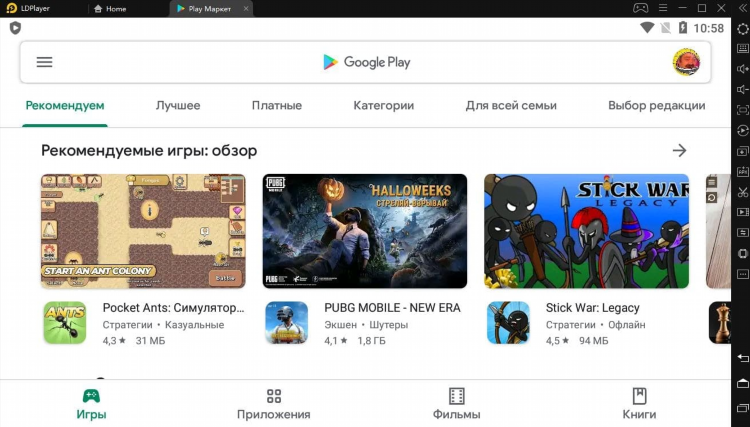Image resolution: width=750 pixels, height=427 pixels.
Task: Open the LDPlayer settings gear icon
Action: click(x=743, y=28)
